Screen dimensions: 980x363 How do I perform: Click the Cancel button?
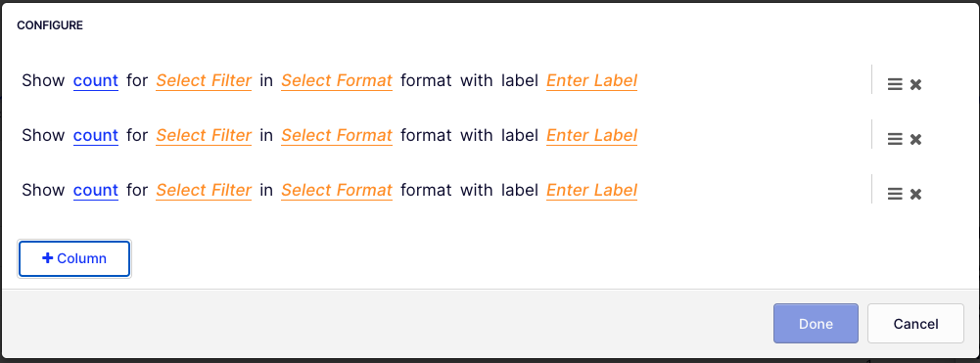pyautogui.click(x=915, y=324)
